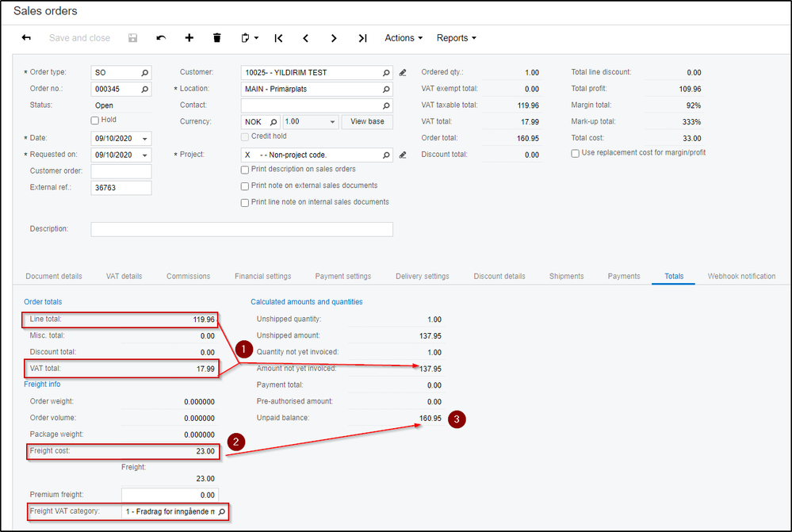Check Use replacement cost for margin/profit
The height and width of the screenshot is (532, 792).
pos(576,153)
